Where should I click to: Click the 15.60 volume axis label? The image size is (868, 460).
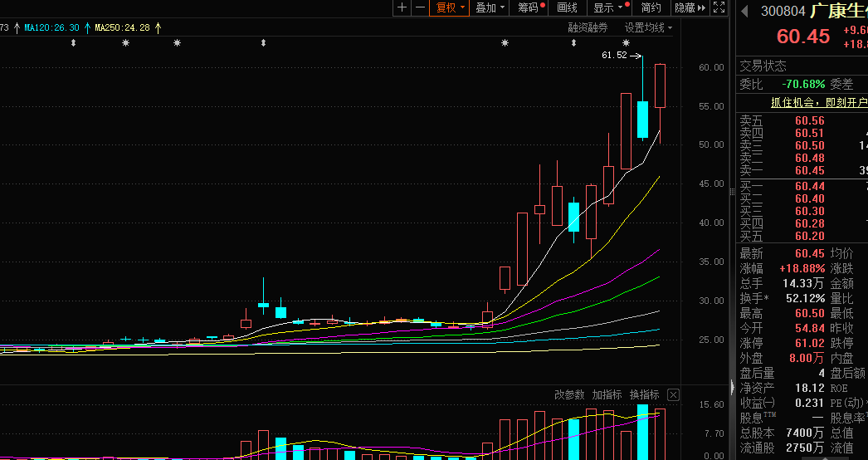pyautogui.click(x=711, y=404)
